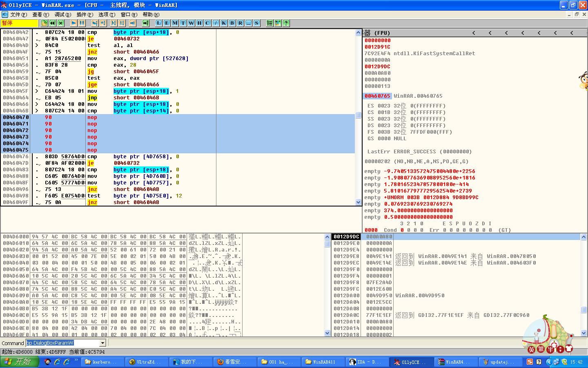Show the Call stack (K) window
Screen dimensions: 588x368
tap(224, 23)
